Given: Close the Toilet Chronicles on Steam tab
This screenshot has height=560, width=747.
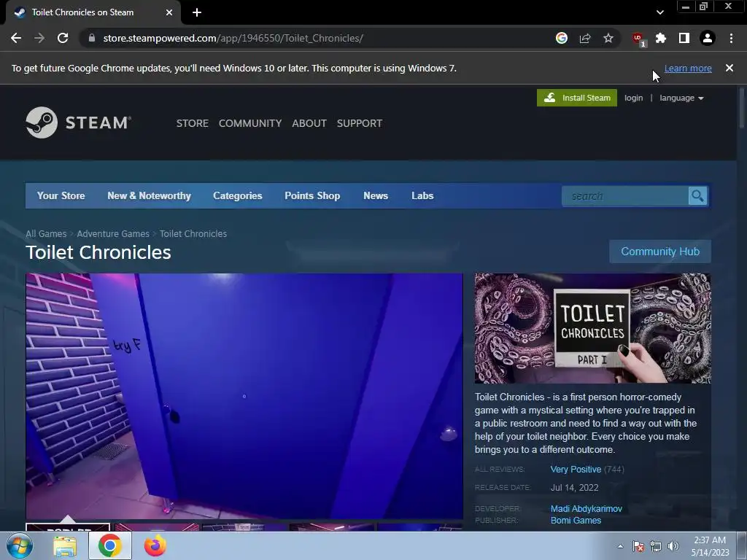Looking at the screenshot, I should [169, 12].
